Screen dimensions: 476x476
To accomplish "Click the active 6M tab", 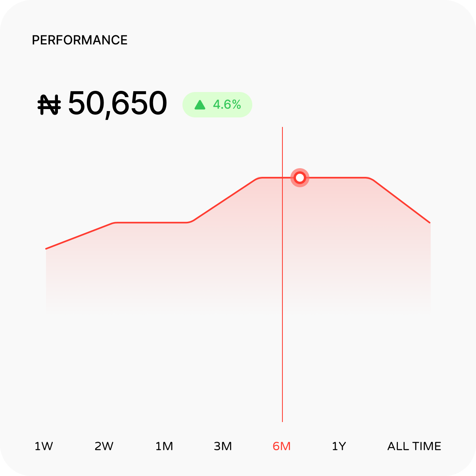I will 282,446.
